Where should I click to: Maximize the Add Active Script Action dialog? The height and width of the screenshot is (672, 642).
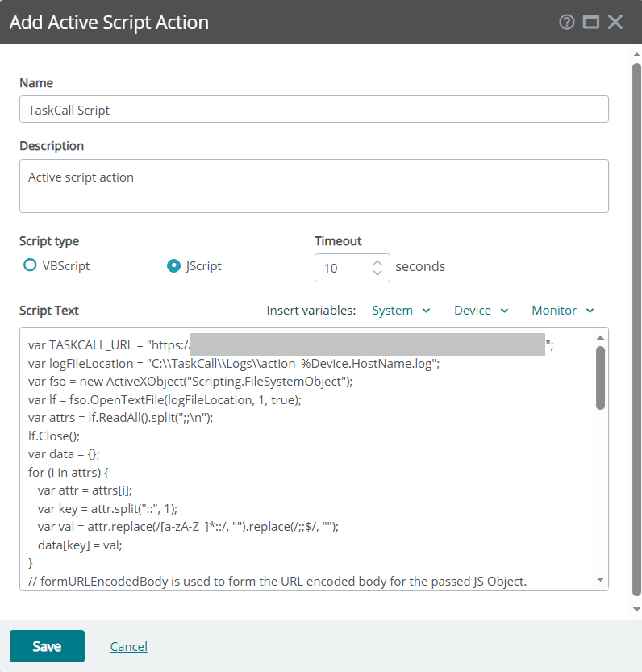click(590, 22)
